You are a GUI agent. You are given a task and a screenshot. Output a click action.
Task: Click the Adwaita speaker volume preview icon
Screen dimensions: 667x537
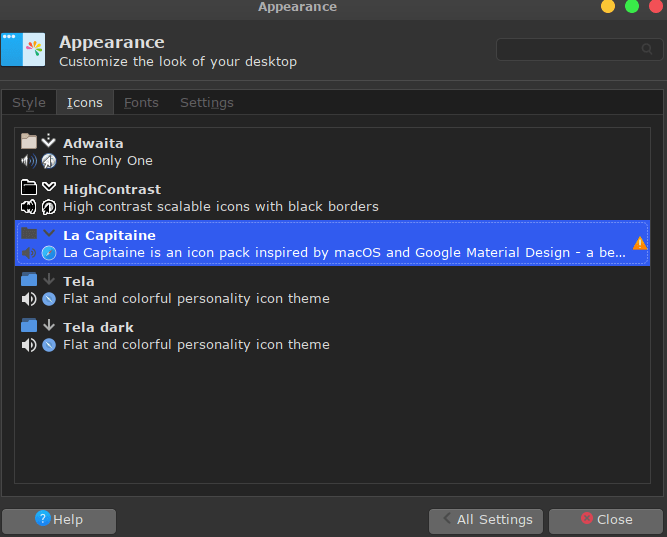[x=29, y=161]
